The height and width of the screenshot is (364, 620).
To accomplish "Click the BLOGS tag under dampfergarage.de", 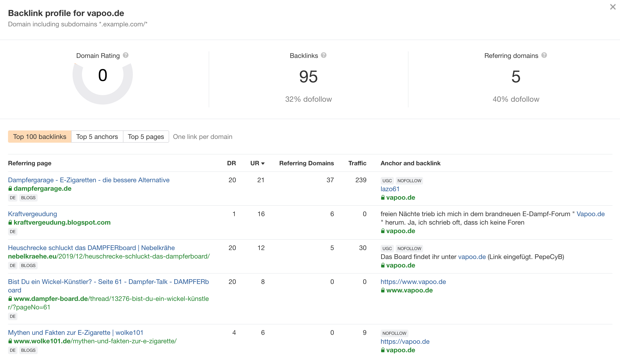I will click(28, 198).
